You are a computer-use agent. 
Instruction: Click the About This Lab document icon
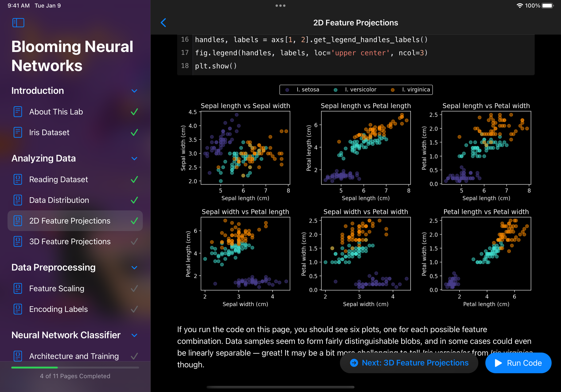(18, 112)
